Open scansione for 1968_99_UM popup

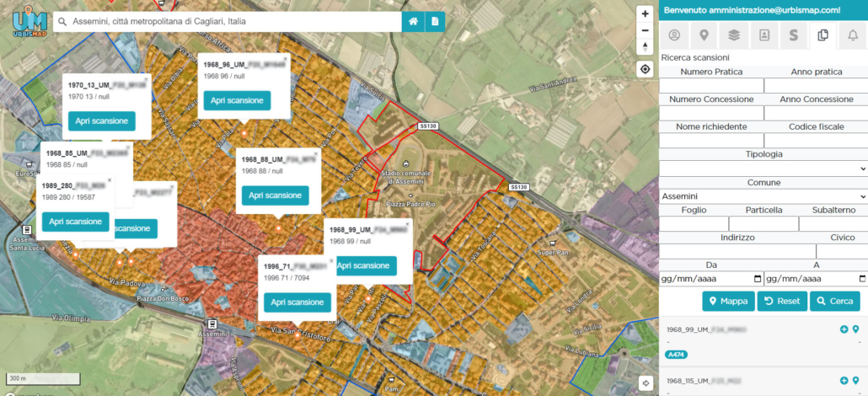366,266
